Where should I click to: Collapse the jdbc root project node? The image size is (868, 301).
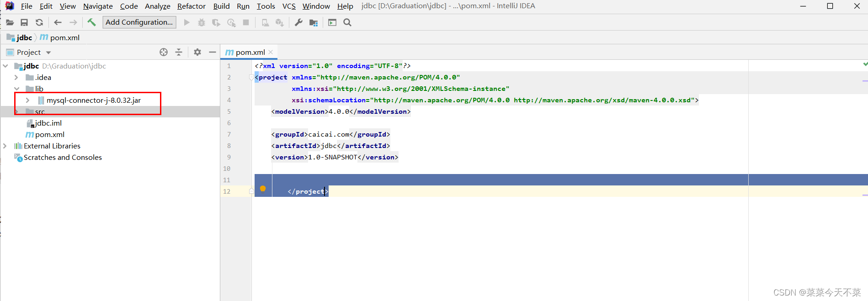coord(5,66)
